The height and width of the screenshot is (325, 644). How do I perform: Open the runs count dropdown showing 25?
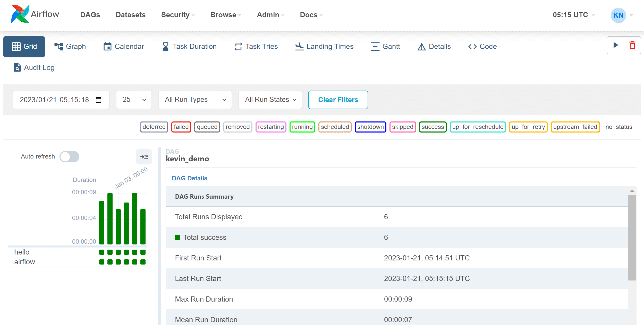point(134,100)
